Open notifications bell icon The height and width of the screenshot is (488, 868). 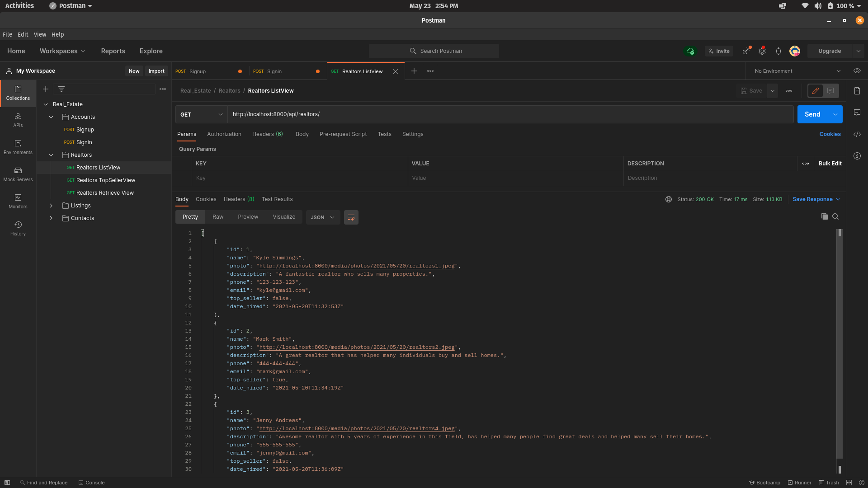pyautogui.click(x=778, y=51)
